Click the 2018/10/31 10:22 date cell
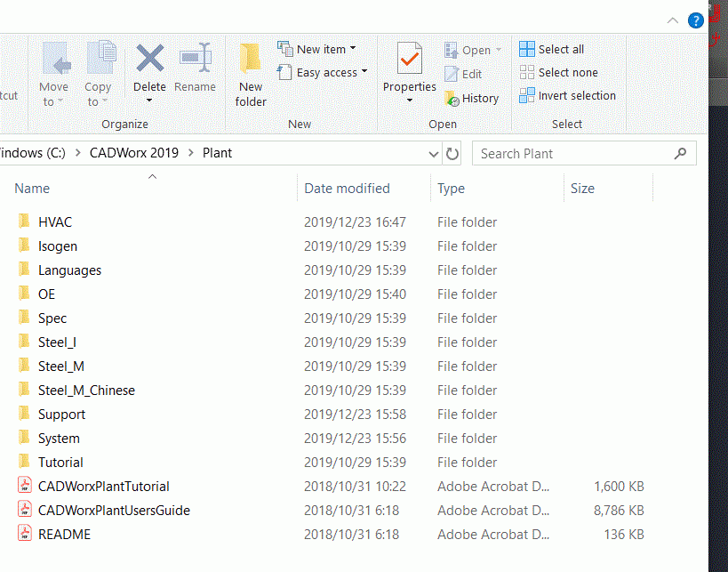This screenshot has width=728, height=572. point(355,486)
